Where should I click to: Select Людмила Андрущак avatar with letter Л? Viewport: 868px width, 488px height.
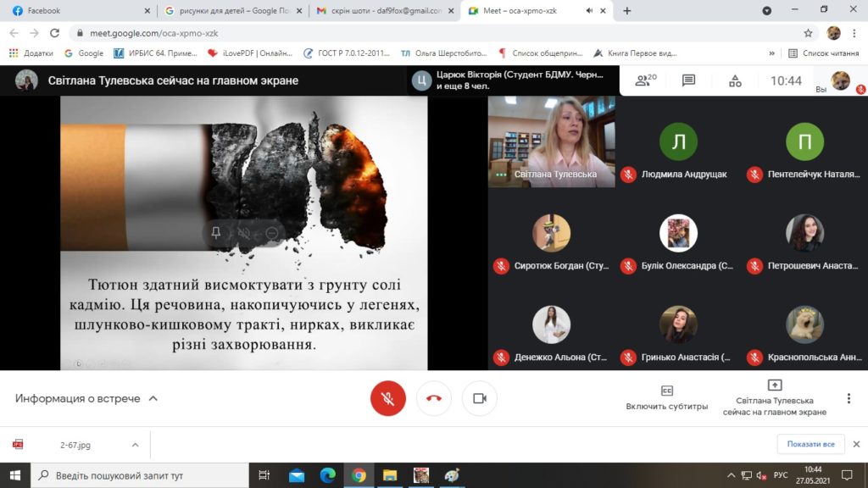click(x=678, y=141)
